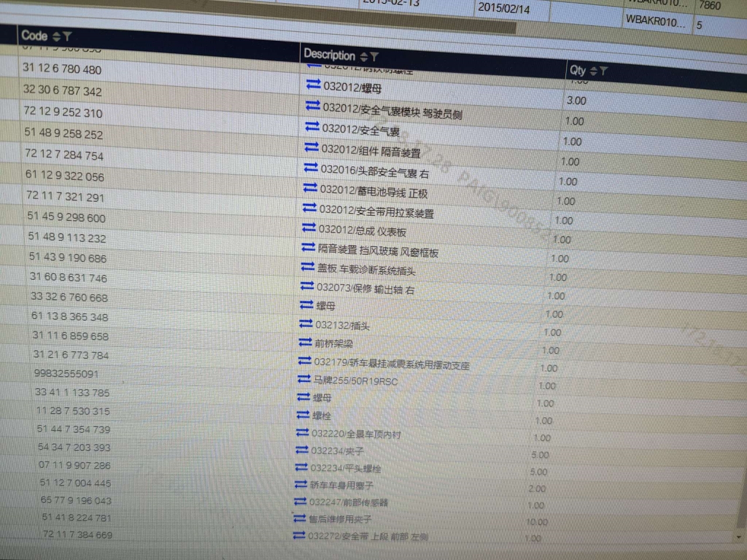Select the VIN cell WBAKR010...

point(655,21)
